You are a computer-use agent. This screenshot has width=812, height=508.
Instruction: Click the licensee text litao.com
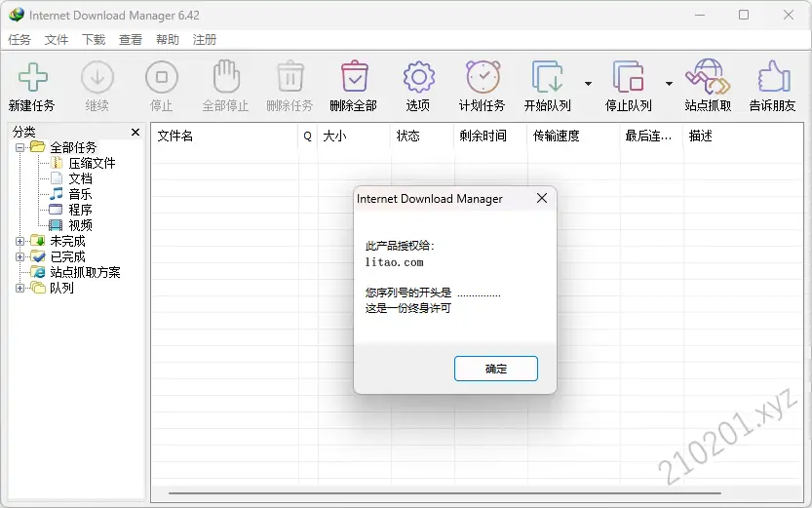tap(394, 262)
